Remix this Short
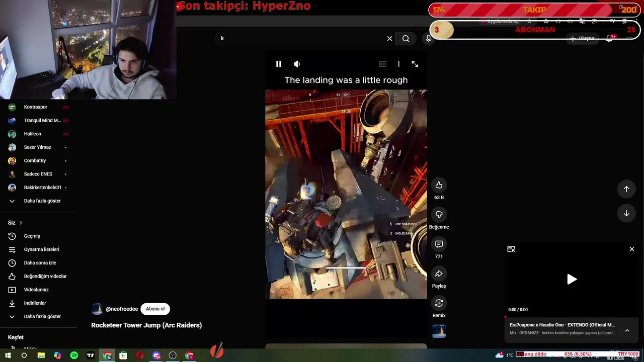This screenshot has width=644, height=362. tap(439, 303)
